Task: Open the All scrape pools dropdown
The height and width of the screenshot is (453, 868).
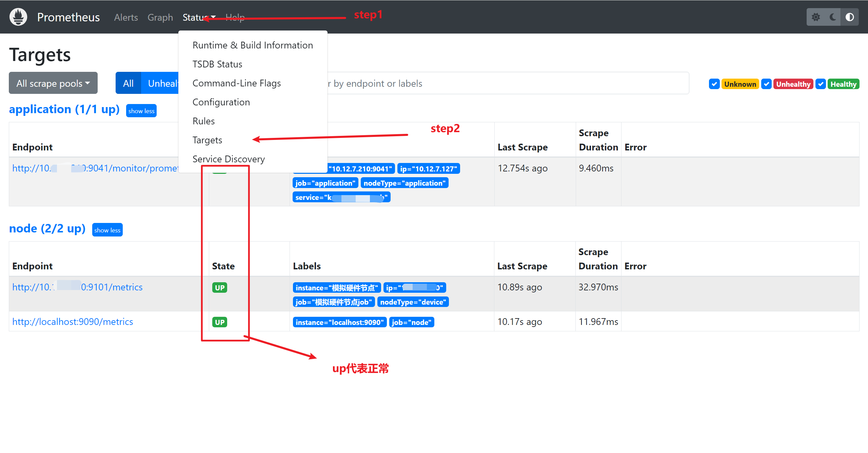Action: point(53,83)
